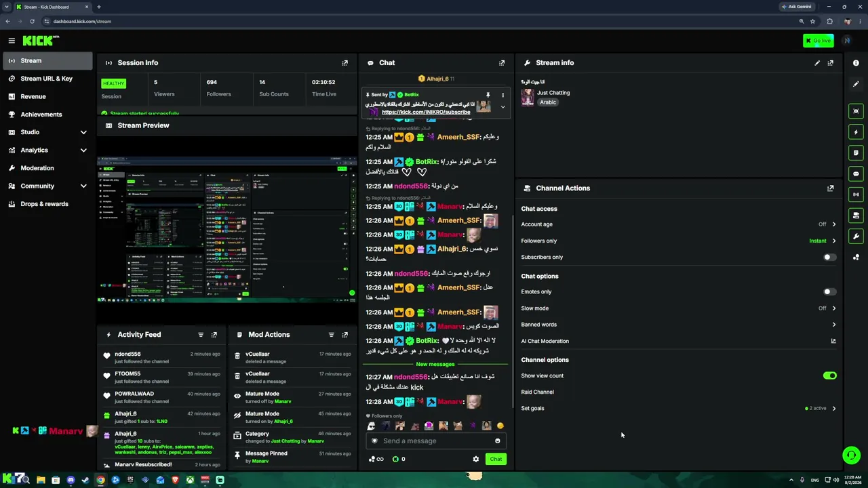Jump to New messages divider

click(x=435, y=365)
